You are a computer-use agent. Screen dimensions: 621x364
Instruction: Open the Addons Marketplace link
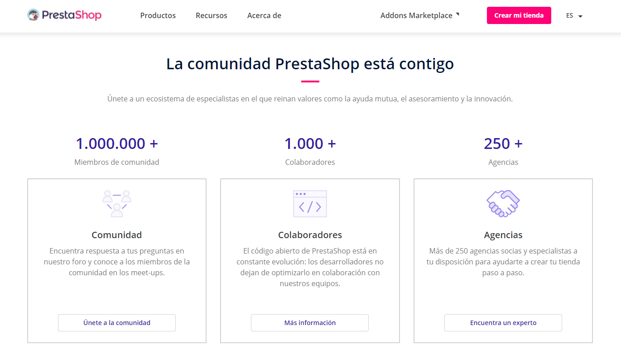tap(416, 15)
